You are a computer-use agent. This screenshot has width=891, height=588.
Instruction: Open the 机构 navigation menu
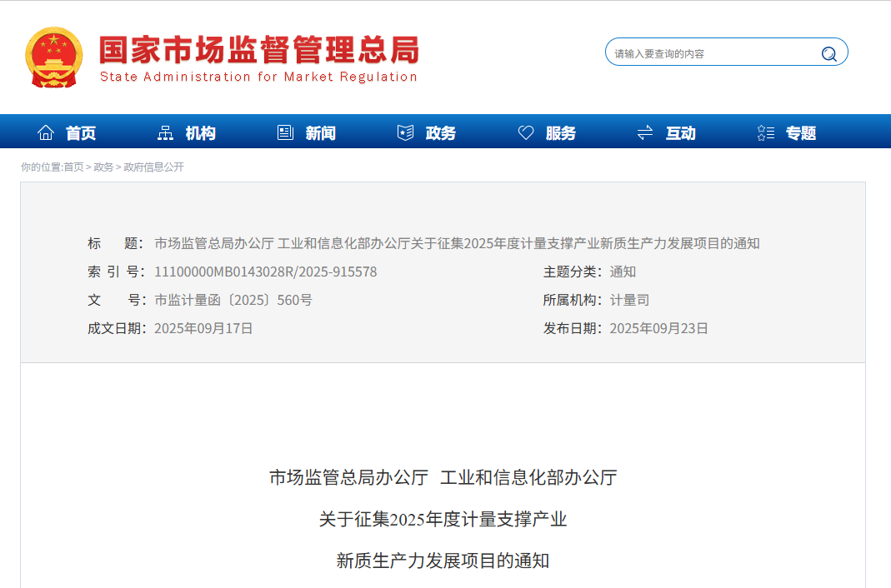(x=199, y=132)
